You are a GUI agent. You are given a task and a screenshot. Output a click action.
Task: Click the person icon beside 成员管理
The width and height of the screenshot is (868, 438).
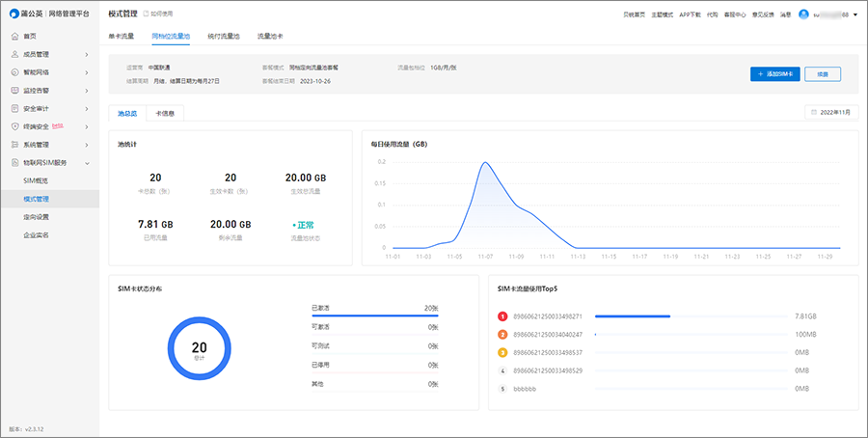point(14,54)
